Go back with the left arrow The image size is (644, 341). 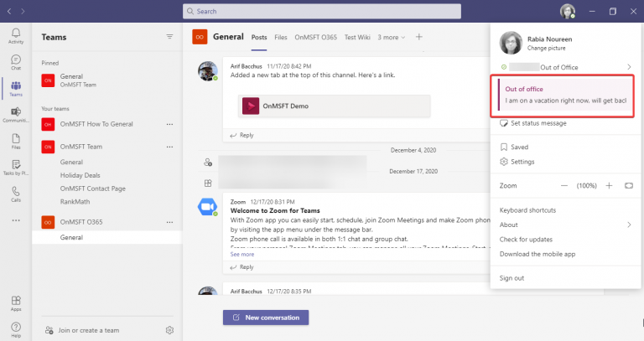[x=9, y=11]
